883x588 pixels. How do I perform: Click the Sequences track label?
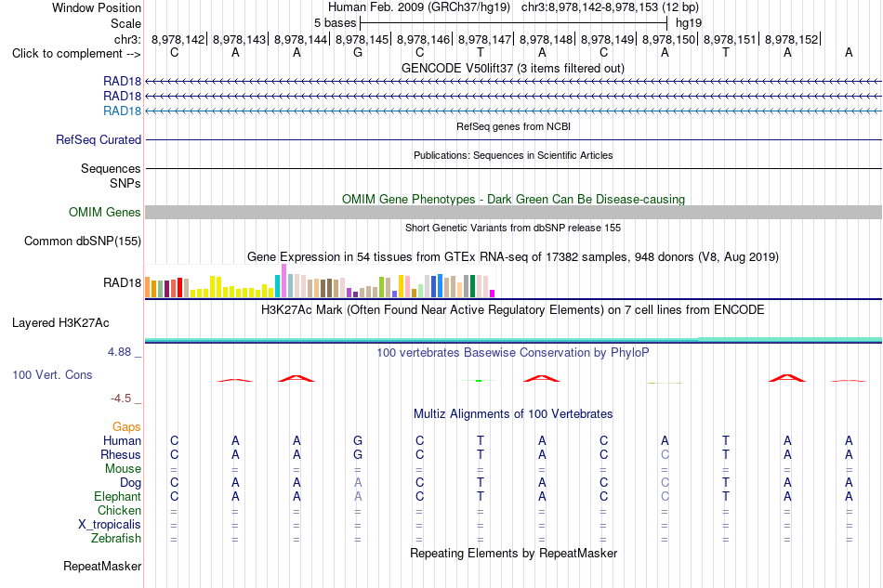coord(111,168)
